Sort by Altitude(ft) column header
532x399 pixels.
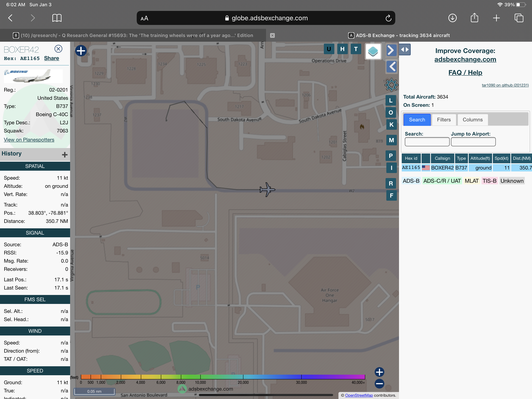coord(480,158)
